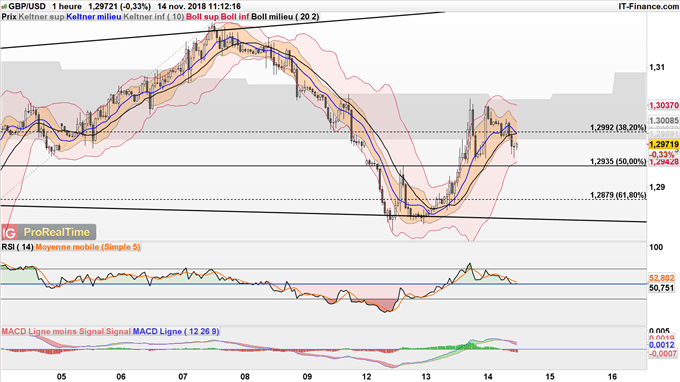The image size is (680, 382).
Task: Toggle the Boll sup legend label
Action: click(x=203, y=16)
